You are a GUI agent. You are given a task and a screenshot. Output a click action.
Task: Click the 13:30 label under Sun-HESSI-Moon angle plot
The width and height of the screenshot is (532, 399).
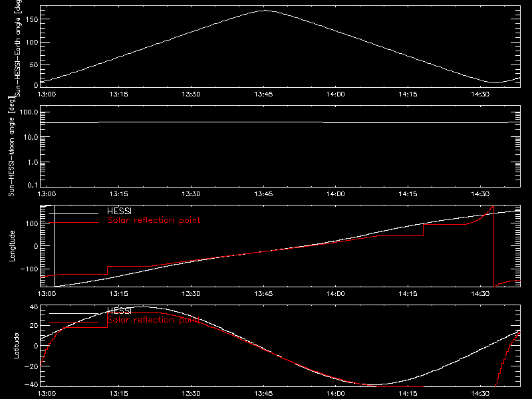click(191, 194)
